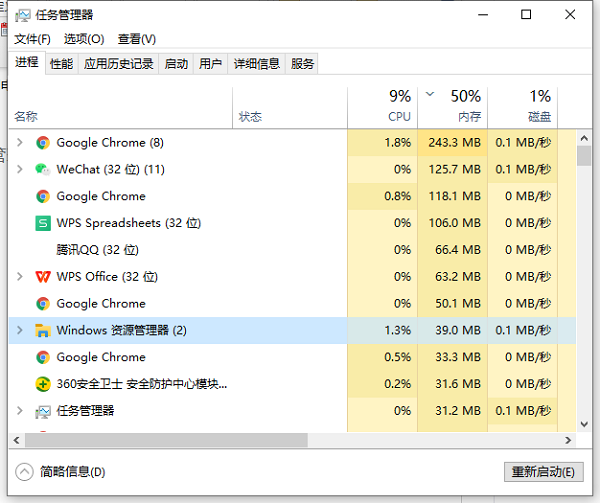The height and width of the screenshot is (503, 600).
Task: Expand the Google Chrome (8) group
Action: click(20, 143)
